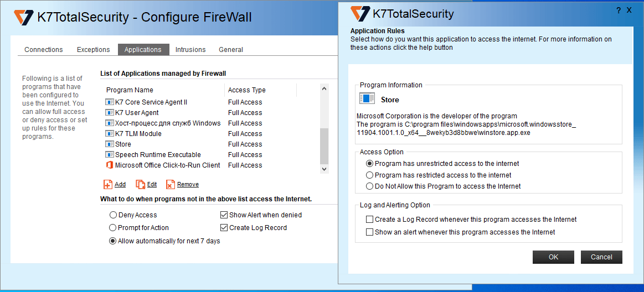Open the Intrusions tab
The height and width of the screenshot is (292, 644).
[x=190, y=50]
